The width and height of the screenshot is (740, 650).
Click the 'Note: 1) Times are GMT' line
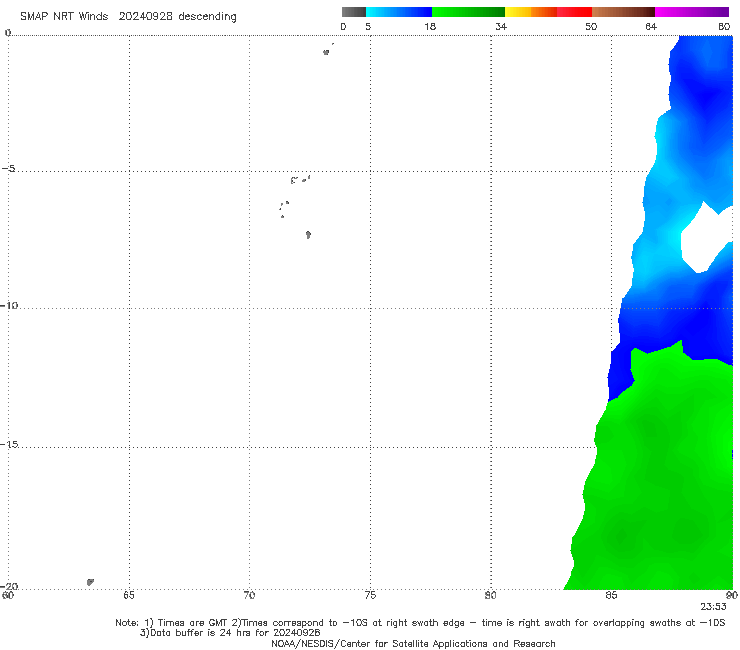click(420, 623)
